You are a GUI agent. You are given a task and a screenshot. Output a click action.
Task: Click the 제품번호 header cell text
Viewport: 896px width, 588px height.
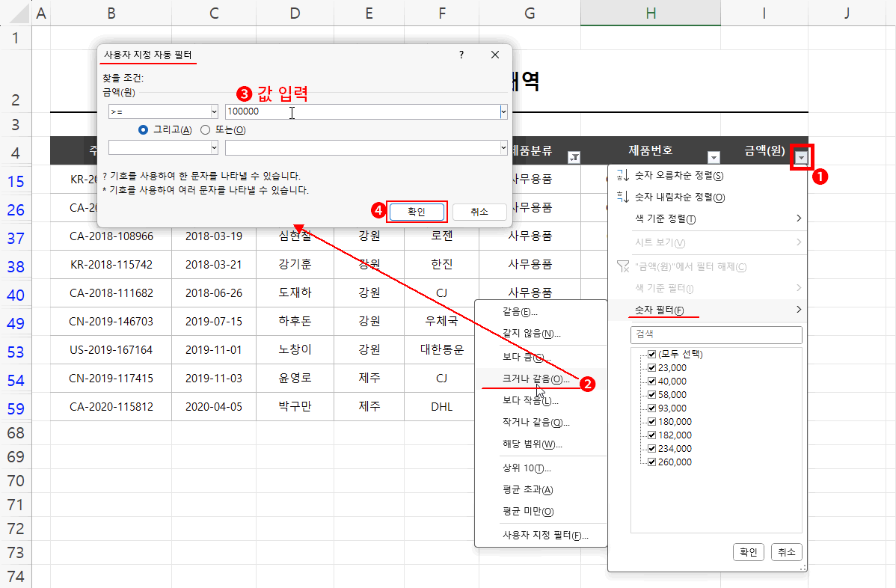pyautogui.click(x=650, y=150)
